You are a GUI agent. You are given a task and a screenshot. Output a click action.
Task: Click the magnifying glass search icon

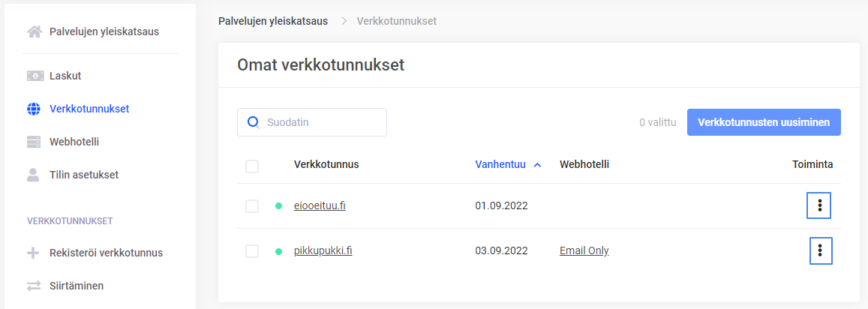pos(254,121)
